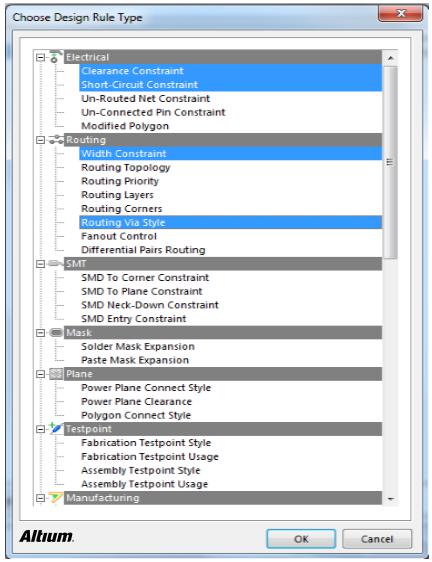Click the Manufacturing category icon
The height and width of the screenshot is (562, 432).
56,497
